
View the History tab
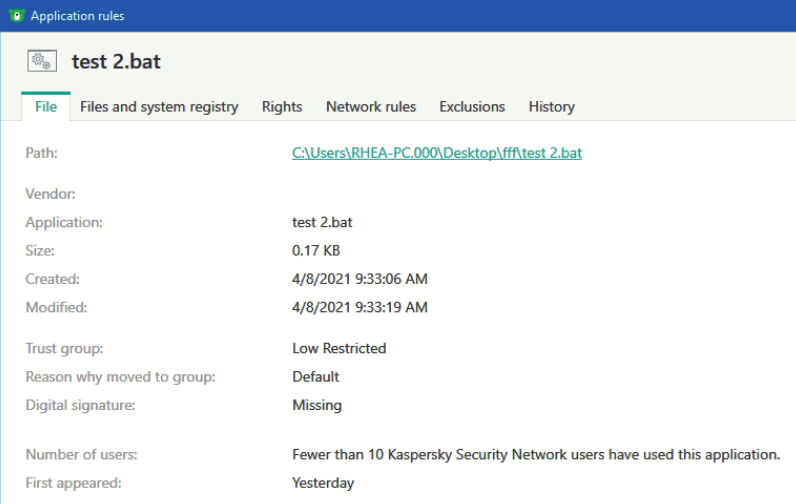(552, 106)
